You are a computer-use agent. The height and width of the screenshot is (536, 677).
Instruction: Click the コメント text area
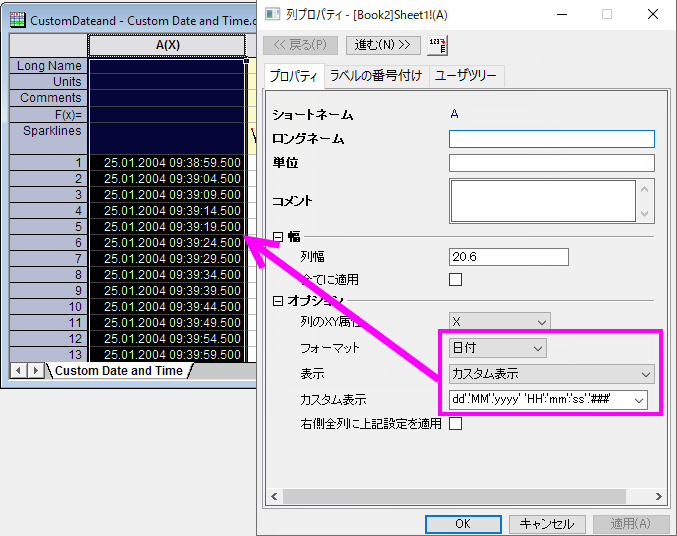pos(543,201)
